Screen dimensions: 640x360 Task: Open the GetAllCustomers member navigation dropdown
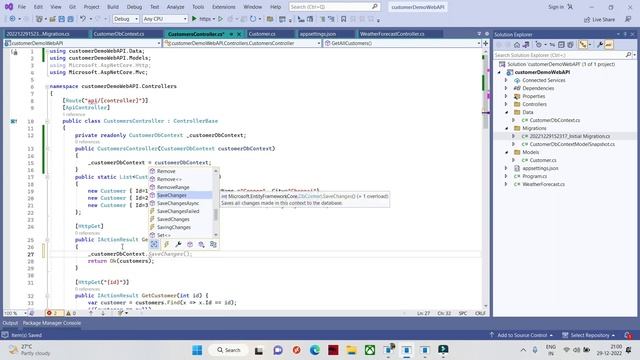click(402, 43)
